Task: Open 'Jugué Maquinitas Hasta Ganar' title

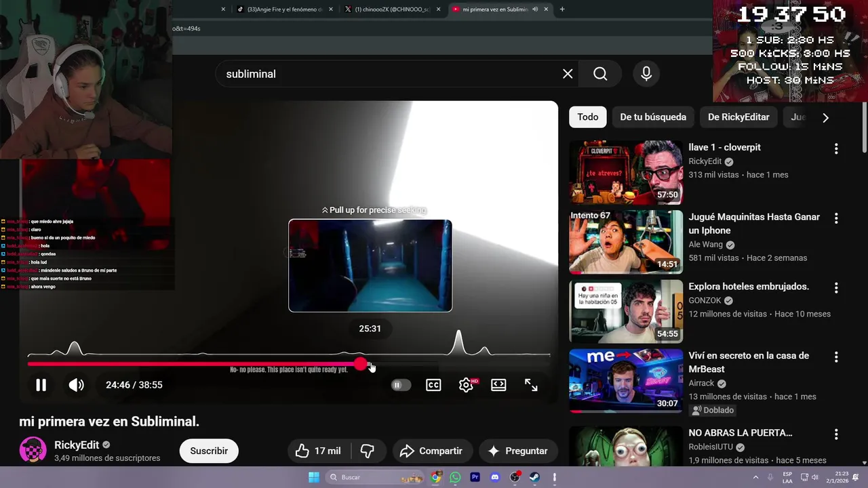Action: click(x=754, y=224)
